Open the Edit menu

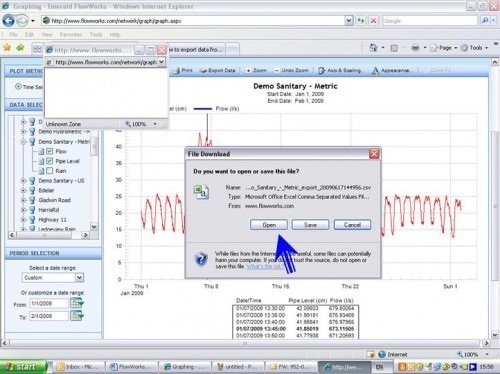[x=29, y=35]
